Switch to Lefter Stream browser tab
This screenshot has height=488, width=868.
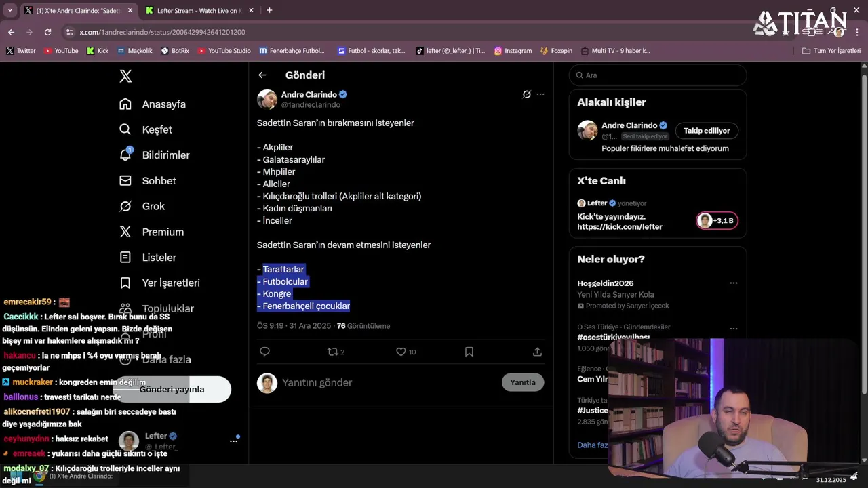coord(199,10)
